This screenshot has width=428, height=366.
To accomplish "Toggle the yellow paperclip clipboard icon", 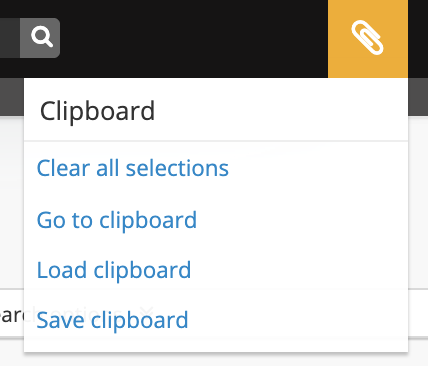I will click(x=368, y=39).
